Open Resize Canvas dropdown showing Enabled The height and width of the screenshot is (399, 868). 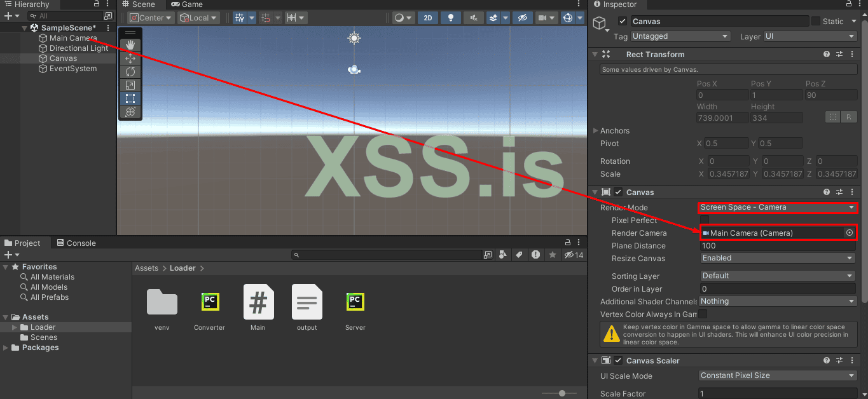pyautogui.click(x=778, y=258)
